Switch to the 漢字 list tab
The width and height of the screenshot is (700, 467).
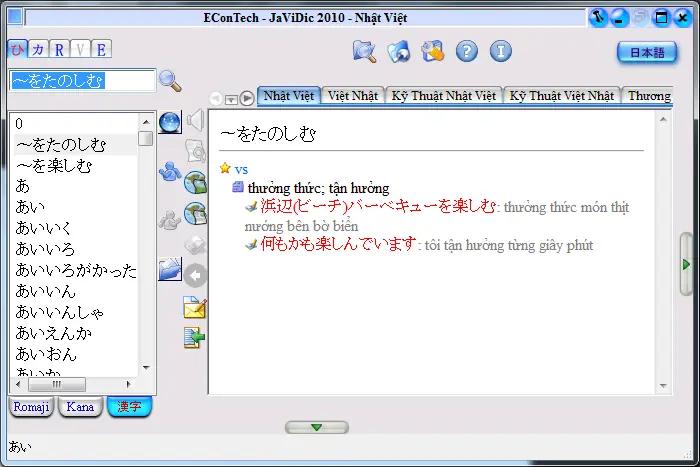[x=129, y=407]
